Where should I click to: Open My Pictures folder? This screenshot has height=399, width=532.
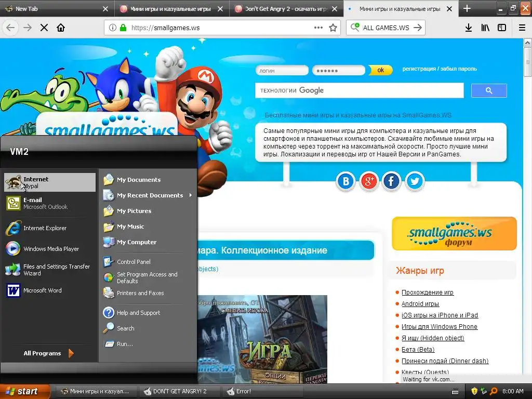coord(148,211)
